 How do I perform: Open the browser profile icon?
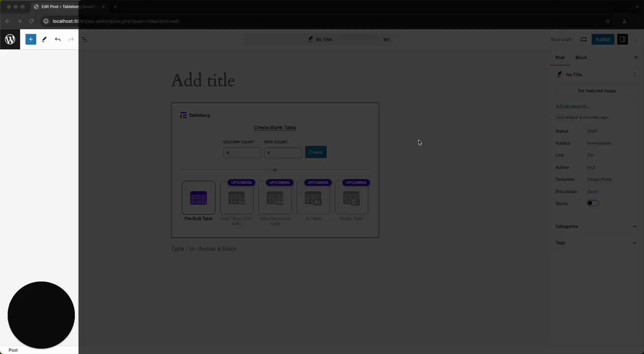(624, 21)
